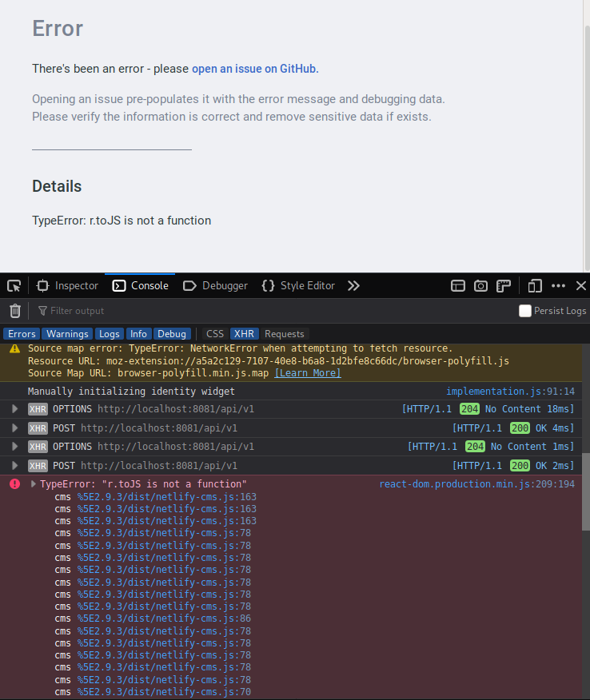
Task: Click the yellow warning icon for source map error
Action: 14,348
